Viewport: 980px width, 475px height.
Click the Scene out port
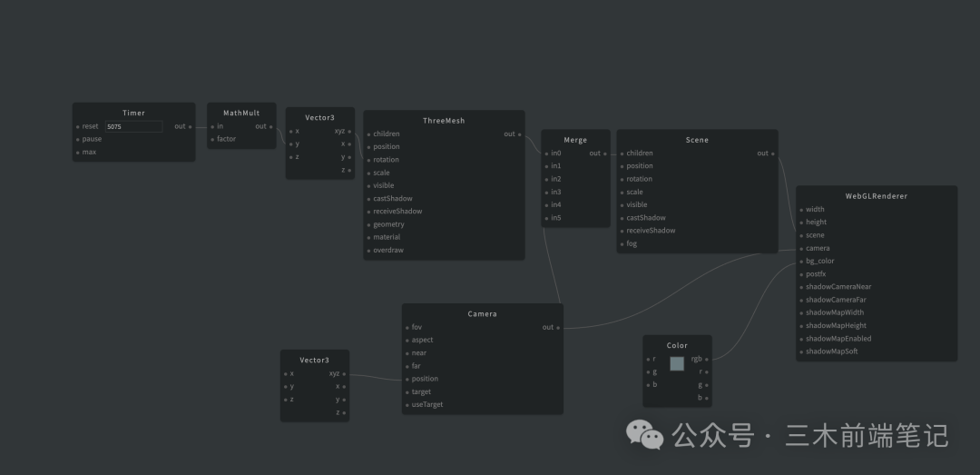pos(773,154)
